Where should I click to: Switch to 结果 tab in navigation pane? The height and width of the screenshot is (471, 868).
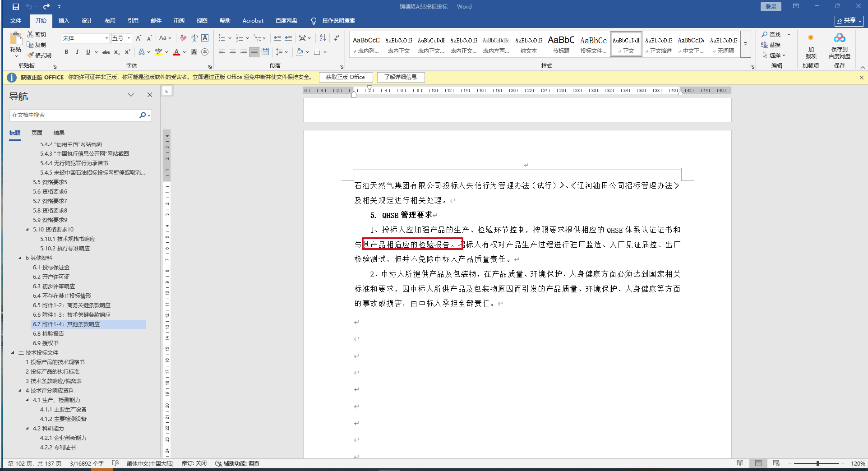(59, 133)
